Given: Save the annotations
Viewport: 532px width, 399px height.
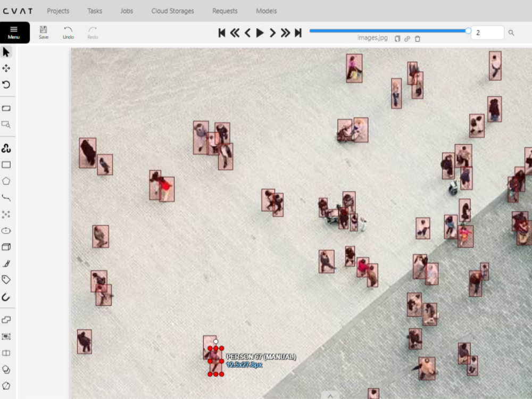Looking at the screenshot, I should click(x=44, y=32).
